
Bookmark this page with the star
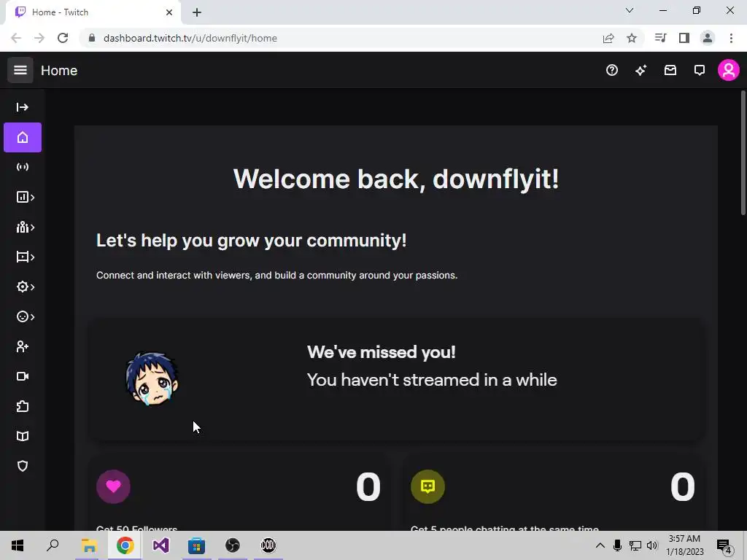pyautogui.click(x=632, y=38)
